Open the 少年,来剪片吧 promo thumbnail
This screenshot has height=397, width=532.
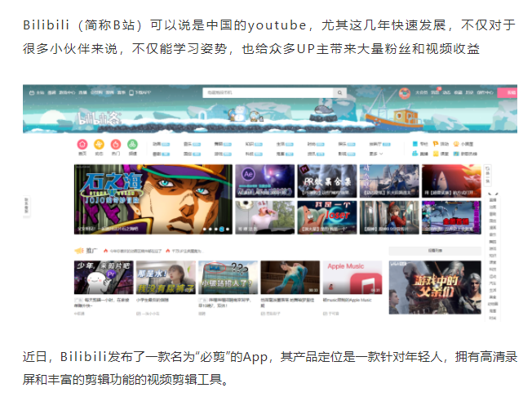[x=104, y=277]
